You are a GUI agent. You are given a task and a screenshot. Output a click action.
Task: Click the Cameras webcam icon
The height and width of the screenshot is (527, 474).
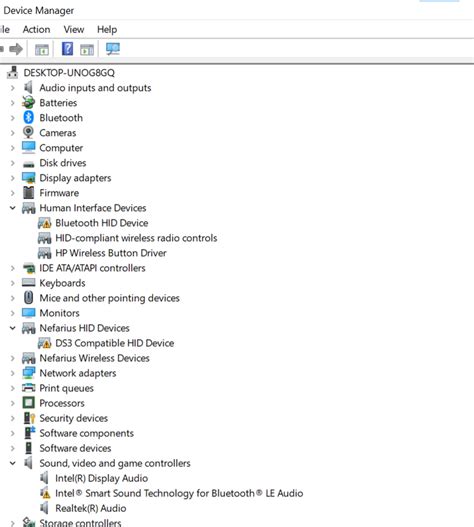[x=28, y=132]
